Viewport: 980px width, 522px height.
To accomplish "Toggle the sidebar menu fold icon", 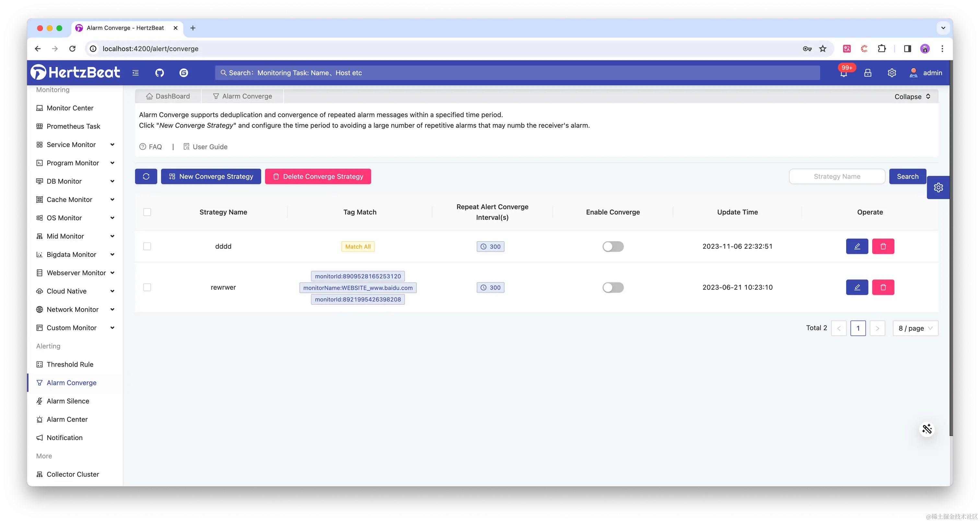I will [x=135, y=73].
